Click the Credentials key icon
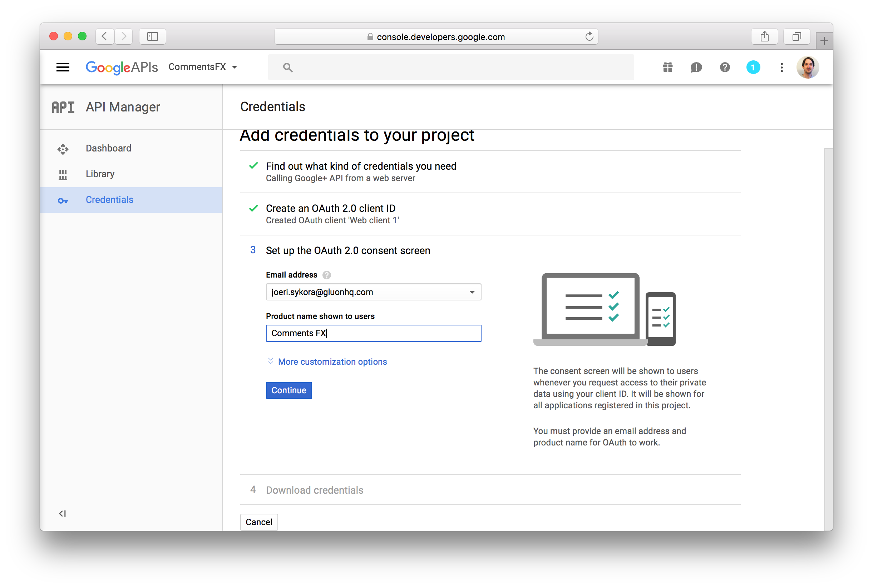This screenshot has height=588, width=873. [63, 201]
